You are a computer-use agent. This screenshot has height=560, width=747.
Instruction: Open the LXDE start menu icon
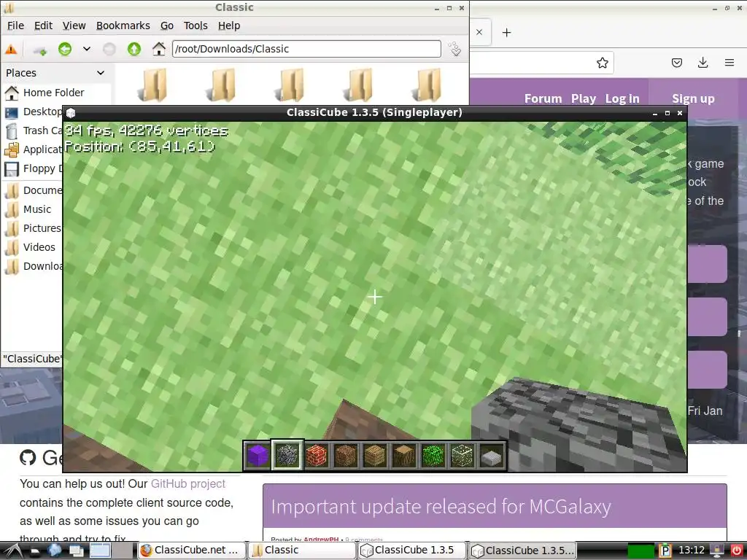click(12, 550)
